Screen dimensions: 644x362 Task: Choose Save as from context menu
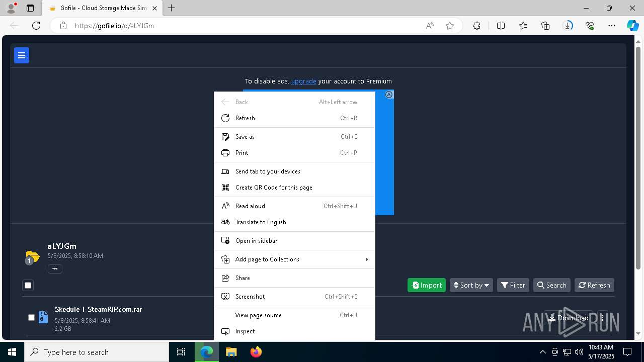point(294,137)
